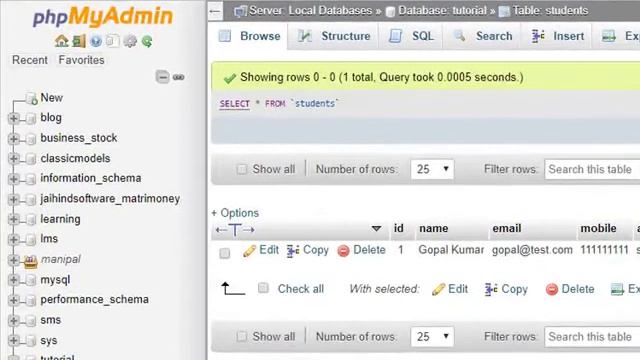This screenshot has width=640, height=360.
Task: Reload navigation panel green icon
Action: [x=147, y=41]
